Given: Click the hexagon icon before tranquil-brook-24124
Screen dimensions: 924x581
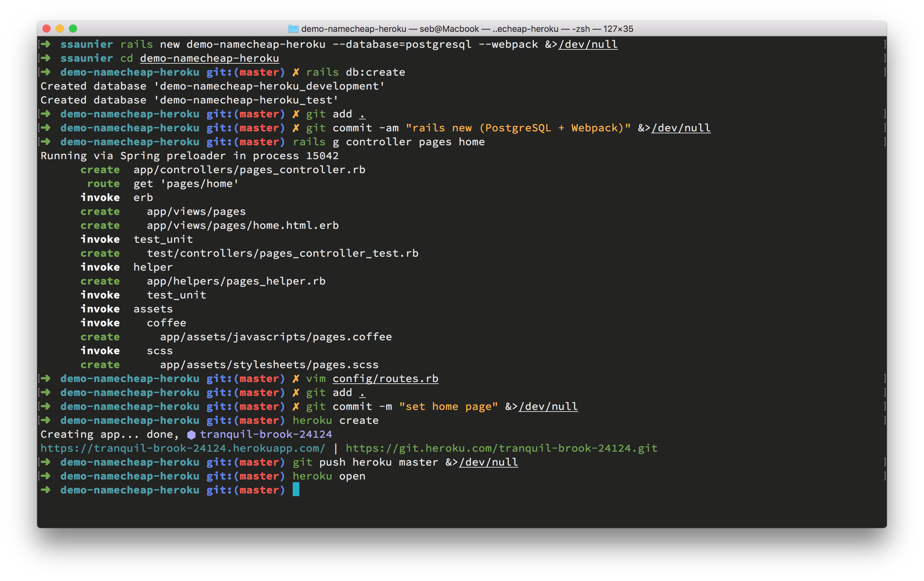Looking at the screenshot, I should 191,434.
